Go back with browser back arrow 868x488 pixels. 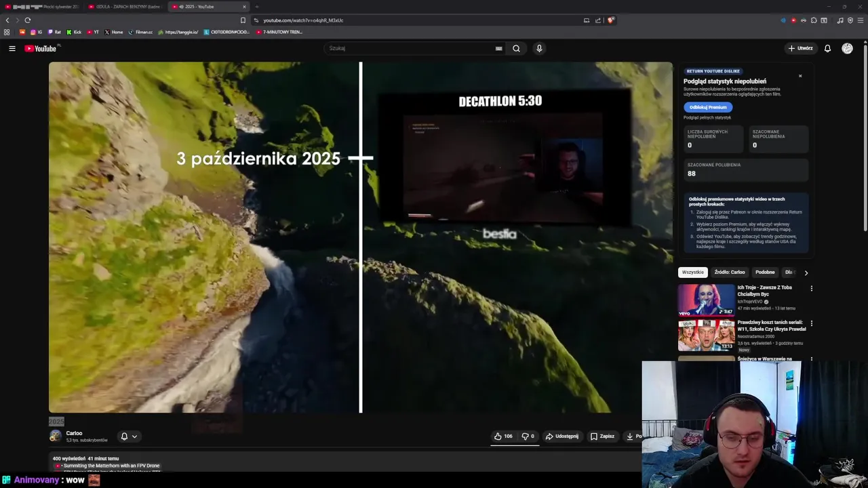pyautogui.click(x=7, y=20)
